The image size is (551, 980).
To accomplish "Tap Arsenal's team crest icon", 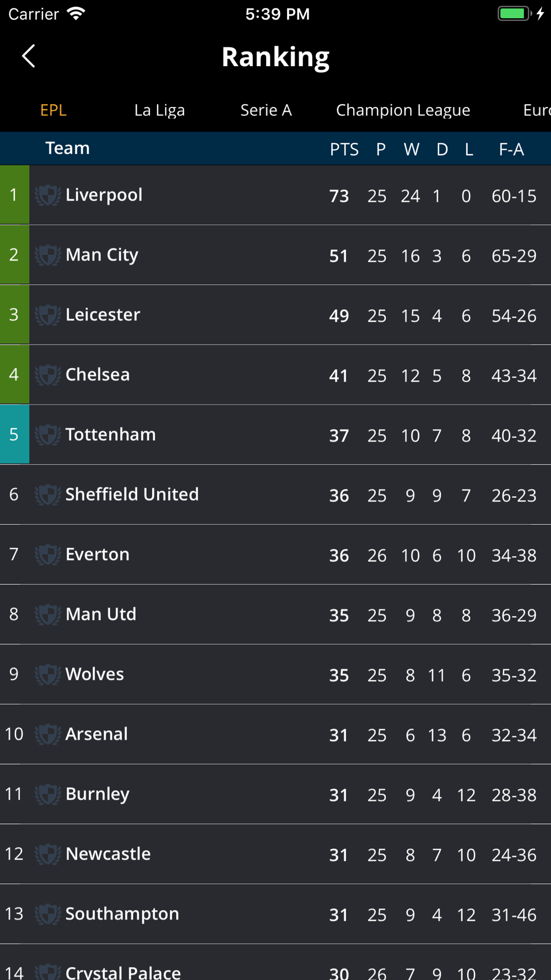I will (48, 734).
